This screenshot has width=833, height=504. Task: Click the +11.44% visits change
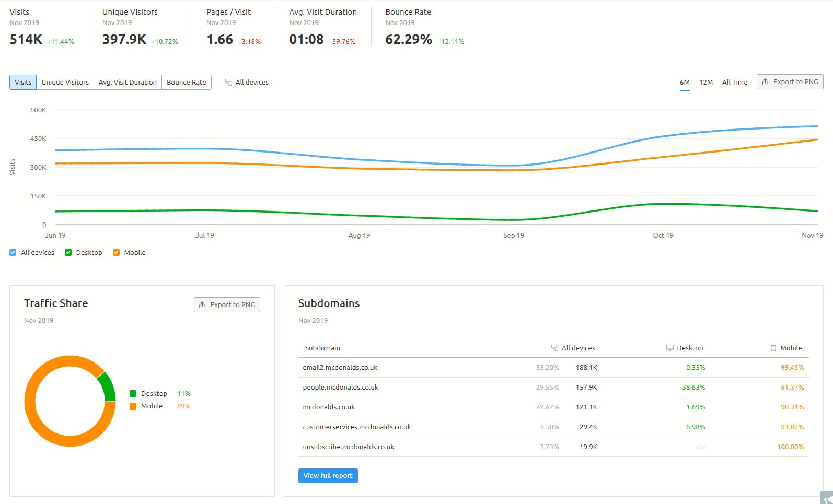tap(61, 42)
